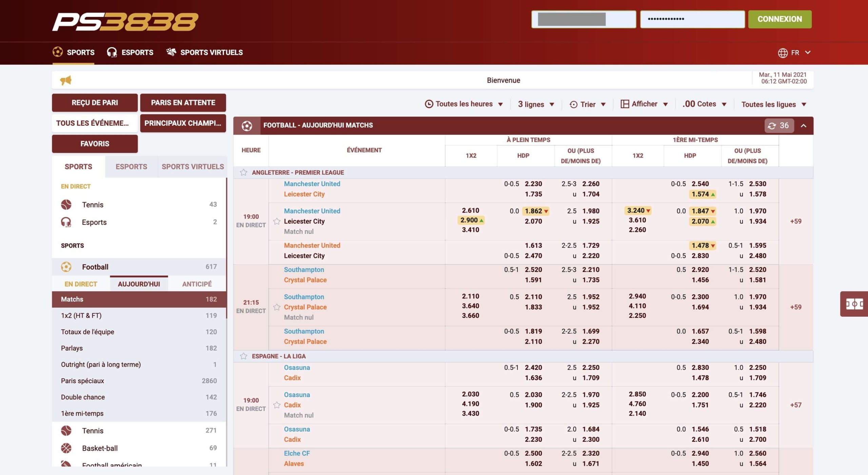Screen dimensions: 868x475
Task: Click the Connexion login button
Action: point(780,19)
